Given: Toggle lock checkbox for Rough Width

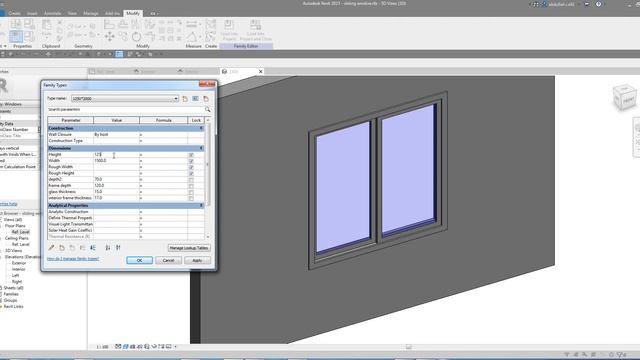Looking at the screenshot, I should pos(191,167).
